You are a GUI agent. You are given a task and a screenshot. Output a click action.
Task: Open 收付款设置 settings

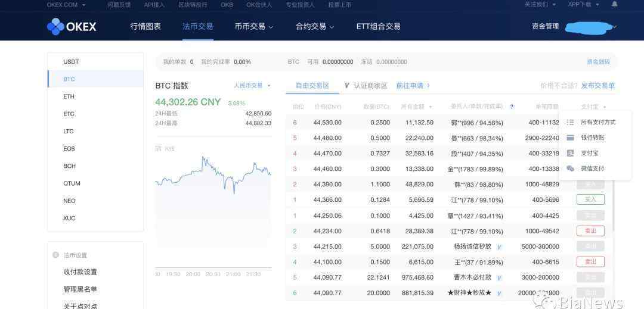[x=80, y=272]
